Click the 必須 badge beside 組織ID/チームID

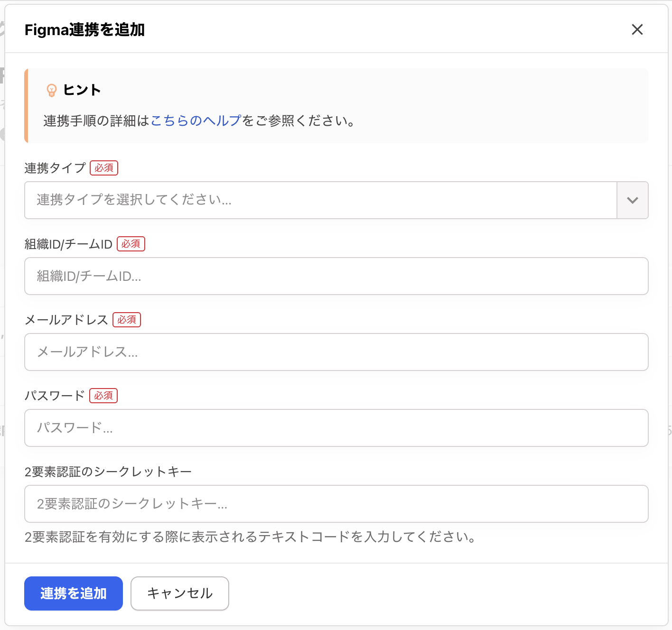pos(131,244)
